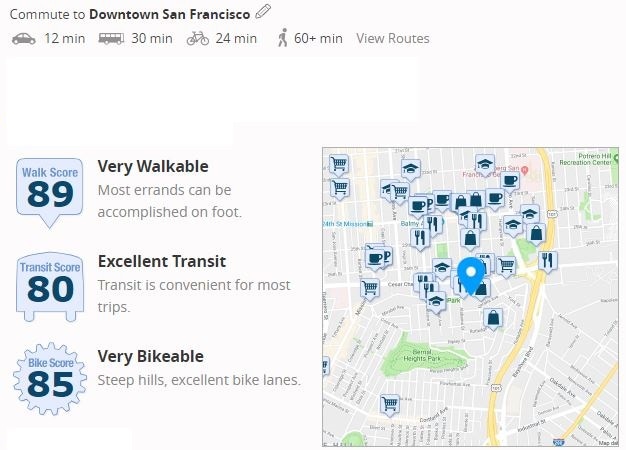Click the grocery cart marker at map bottom
626x450 pixels.
(390, 404)
